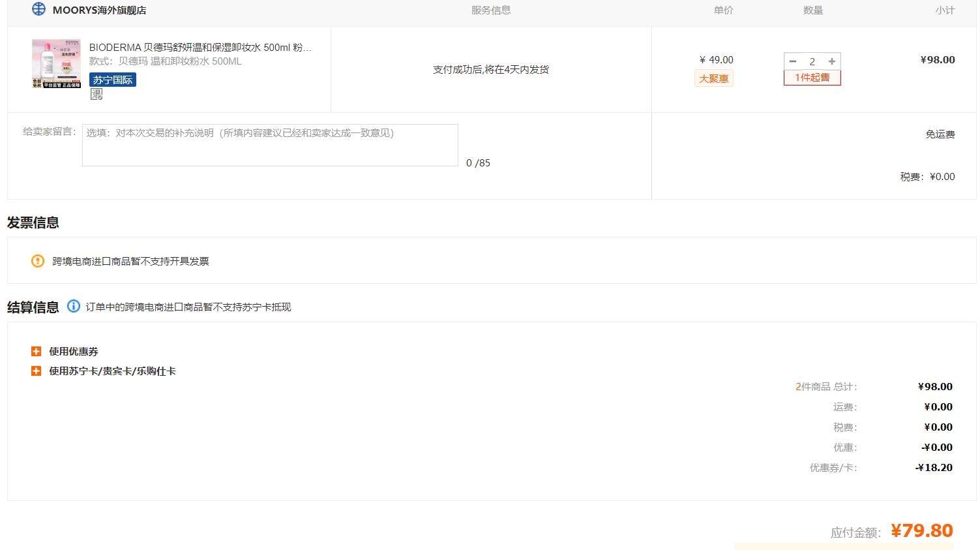Click the orange warning icon in 发票信息
Screen dimensions: 980x550
pos(38,261)
